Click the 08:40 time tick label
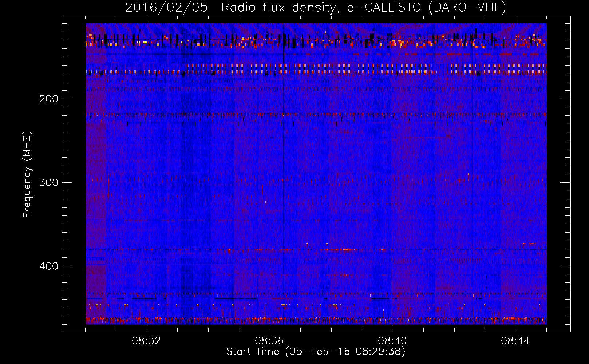589x364 pixels. 392,341
